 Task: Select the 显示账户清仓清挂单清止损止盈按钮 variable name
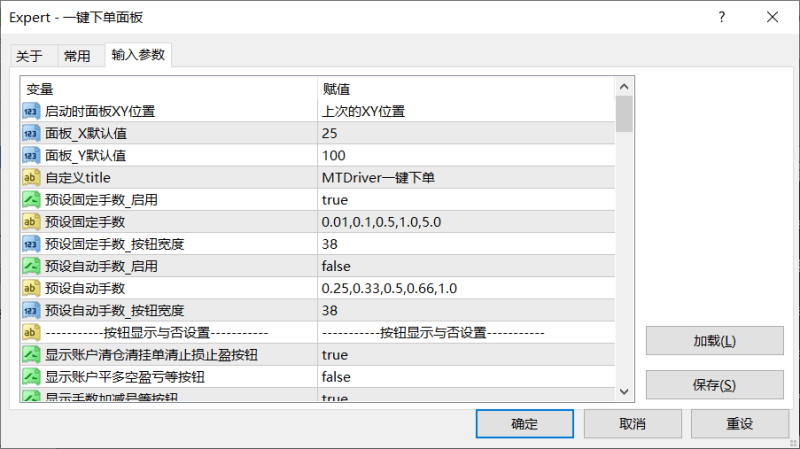click(x=152, y=355)
